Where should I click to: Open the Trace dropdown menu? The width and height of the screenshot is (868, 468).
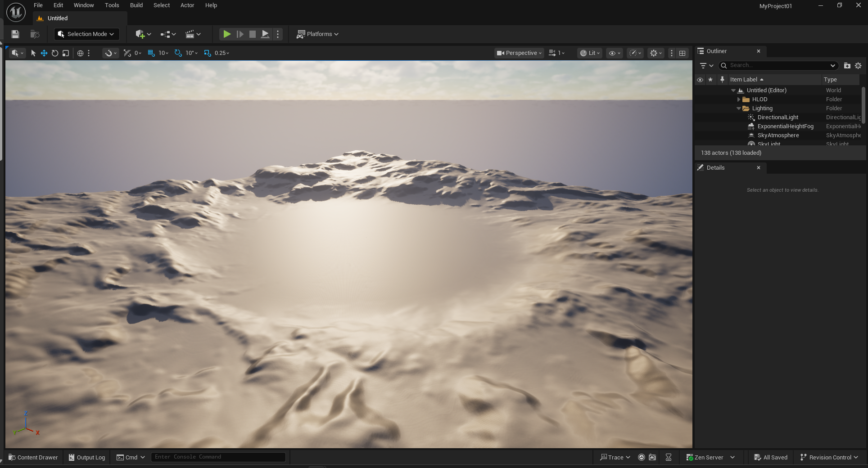click(x=615, y=457)
